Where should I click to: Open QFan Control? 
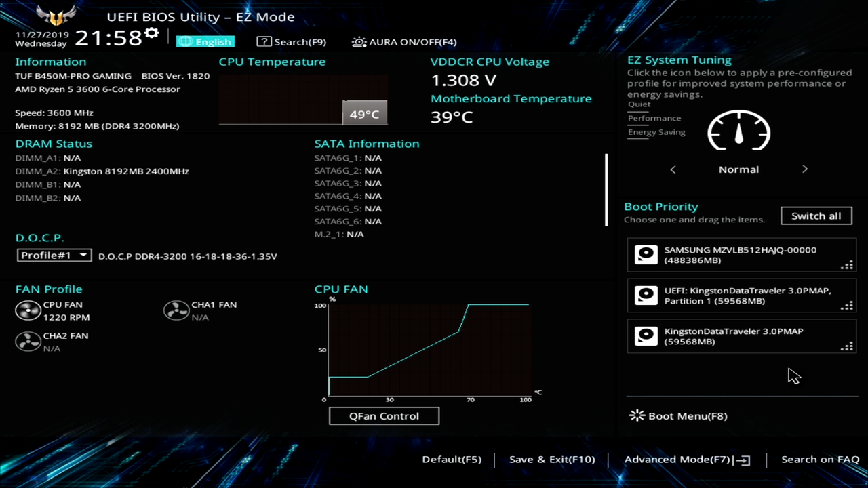pos(384,415)
